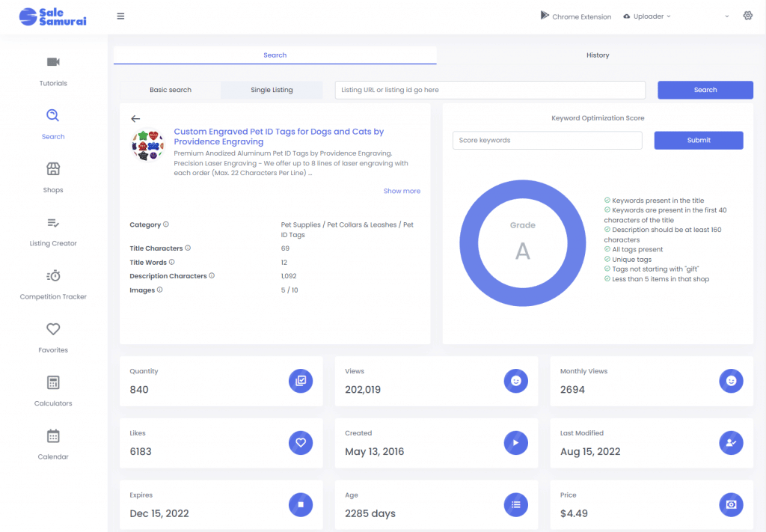The image size is (766, 532).
Task: Open the Listing Creator sidebar icon
Action: click(53, 223)
